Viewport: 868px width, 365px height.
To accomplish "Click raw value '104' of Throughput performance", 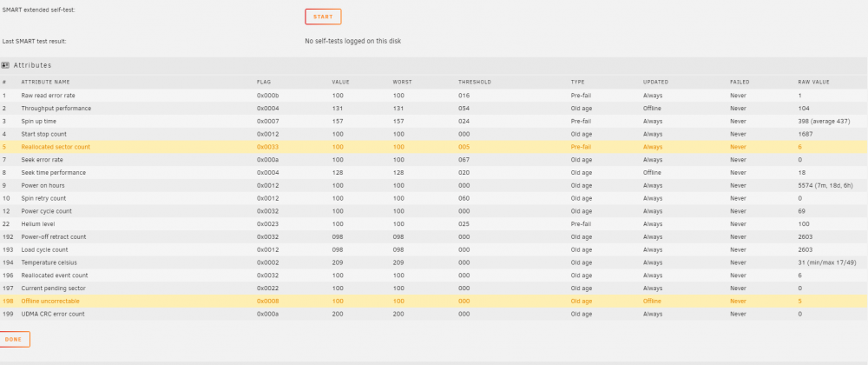I will [x=804, y=108].
